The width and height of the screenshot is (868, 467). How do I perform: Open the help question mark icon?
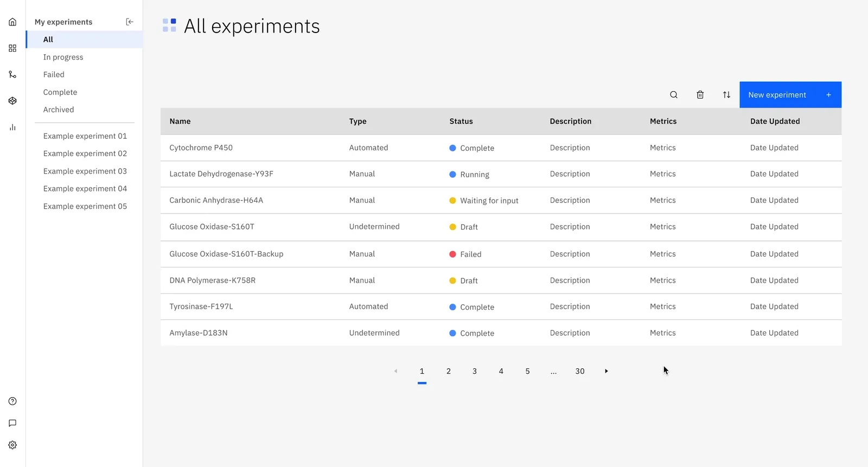click(x=12, y=401)
